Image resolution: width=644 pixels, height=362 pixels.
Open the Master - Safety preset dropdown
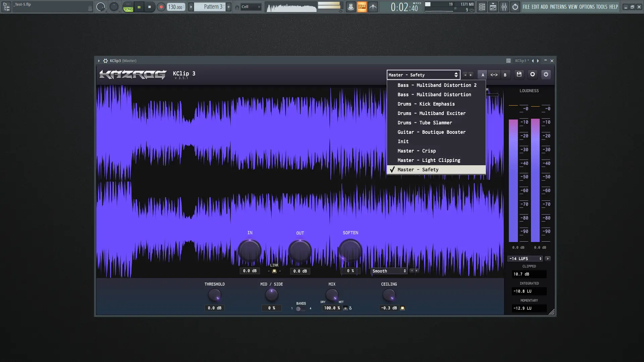pyautogui.click(x=423, y=75)
